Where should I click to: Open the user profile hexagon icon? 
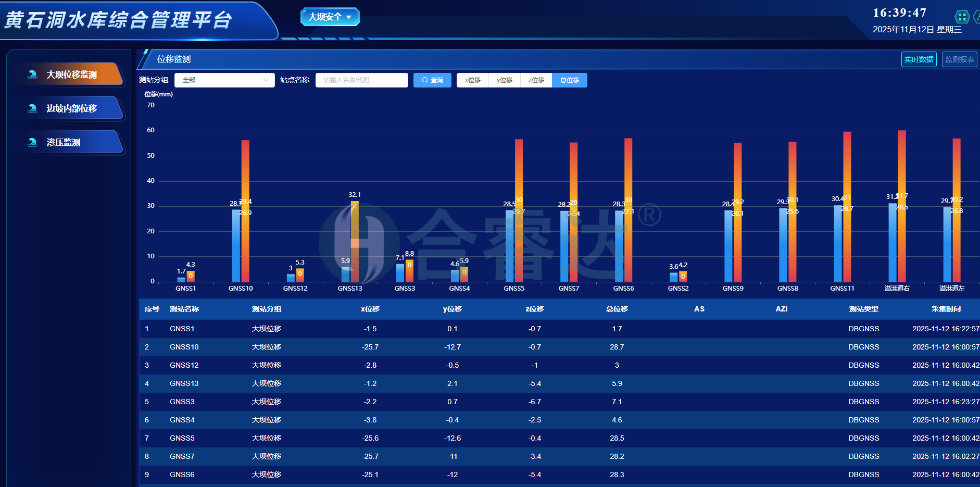click(977, 17)
